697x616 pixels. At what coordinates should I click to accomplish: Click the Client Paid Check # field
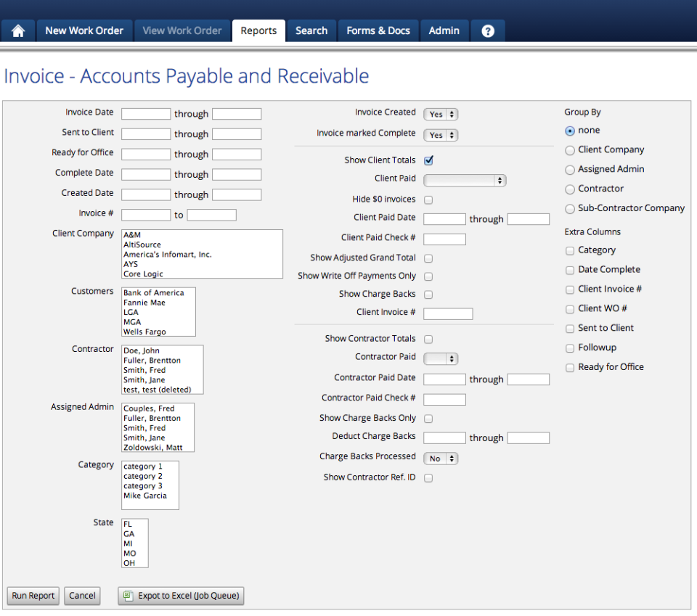(x=444, y=239)
